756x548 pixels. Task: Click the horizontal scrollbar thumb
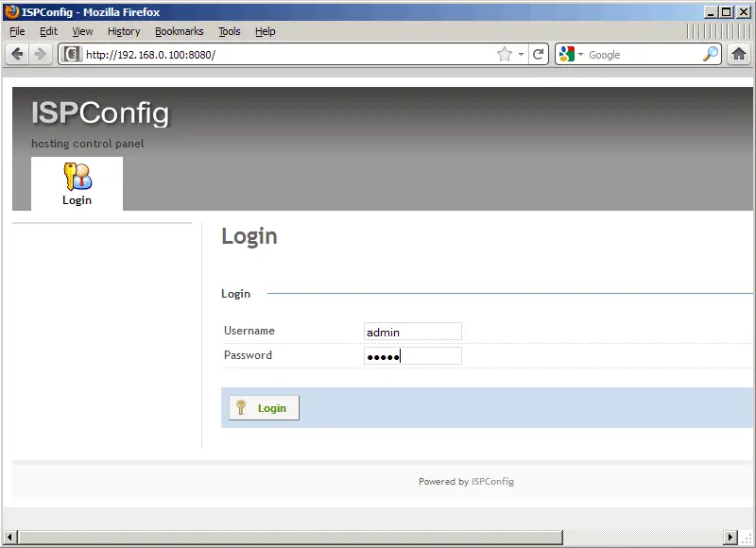[291, 537]
